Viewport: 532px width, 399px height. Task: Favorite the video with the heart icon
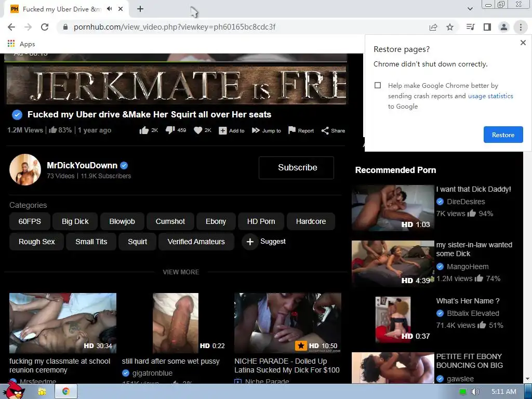(198, 130)
